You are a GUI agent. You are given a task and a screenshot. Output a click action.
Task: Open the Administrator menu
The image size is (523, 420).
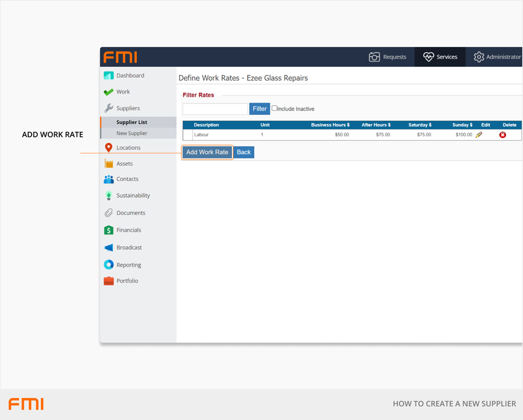tap(497, 57)
